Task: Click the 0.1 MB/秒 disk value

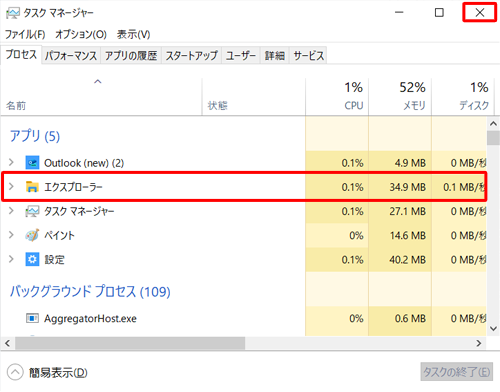Action: 464,187
